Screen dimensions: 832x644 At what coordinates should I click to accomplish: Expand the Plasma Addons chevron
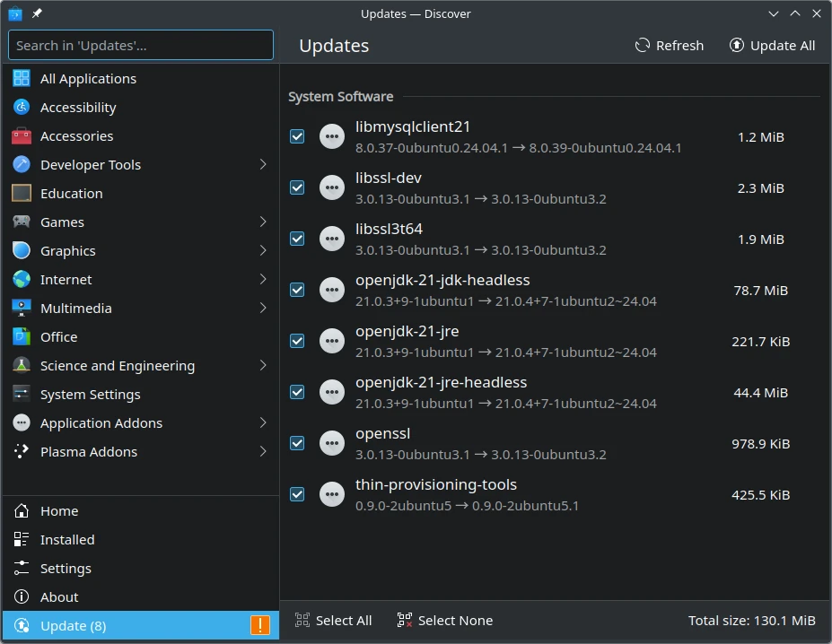click(x=263, y=451)
